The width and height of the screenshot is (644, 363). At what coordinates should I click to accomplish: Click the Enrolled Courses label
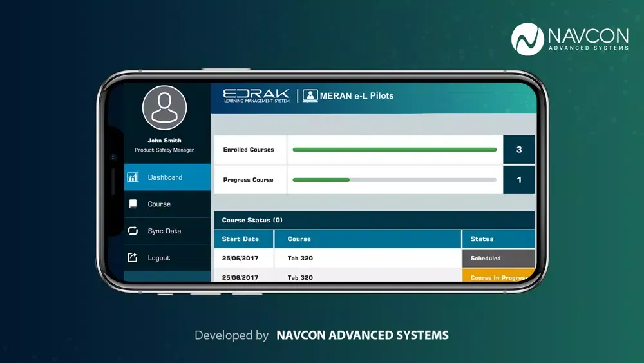click(249, 150)
